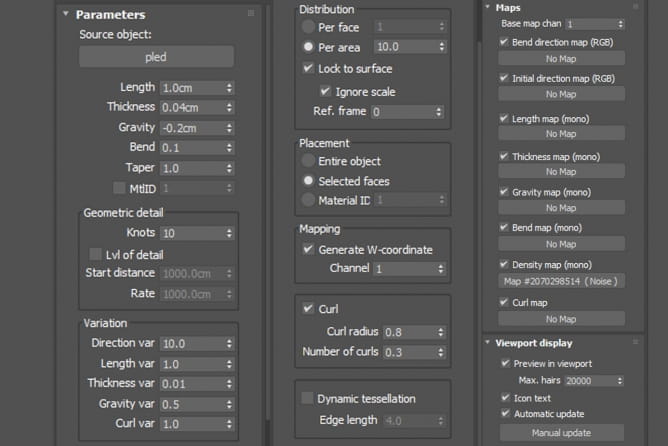
Task: Click the Thickness value field
Action: pos(191,107)
